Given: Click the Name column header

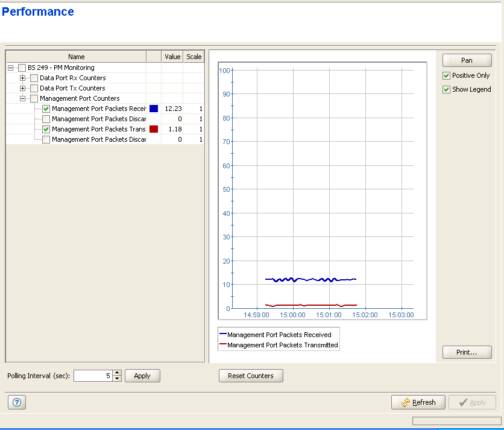Looking at the screenshot, I should point(76,57).
